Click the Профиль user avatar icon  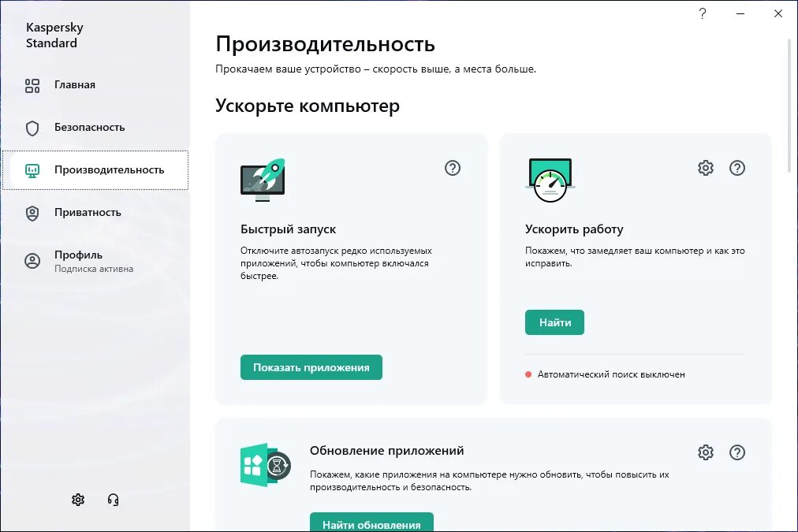(32, 261)
